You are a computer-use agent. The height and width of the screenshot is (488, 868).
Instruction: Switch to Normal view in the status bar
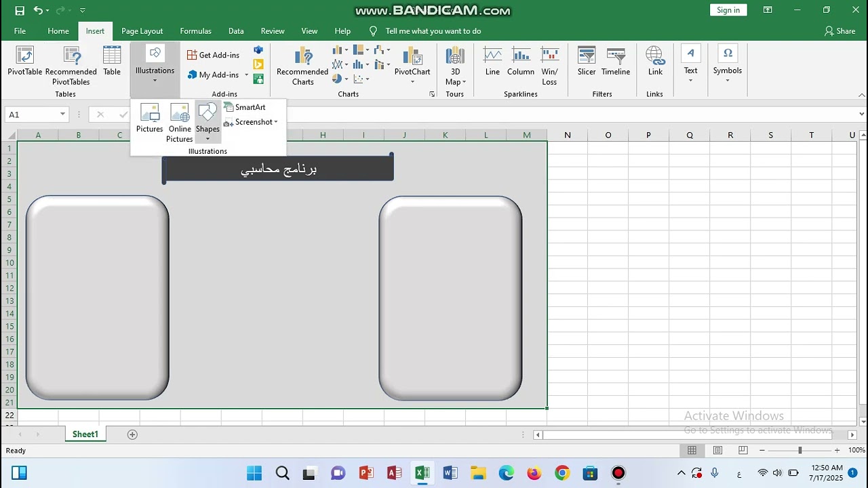(692, 450)
